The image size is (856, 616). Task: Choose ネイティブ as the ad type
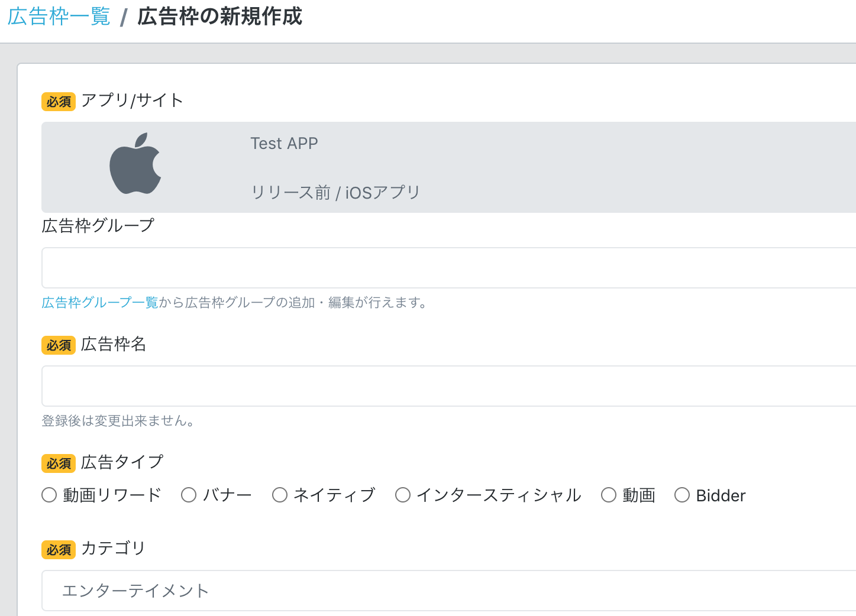(x=280, y=495)
